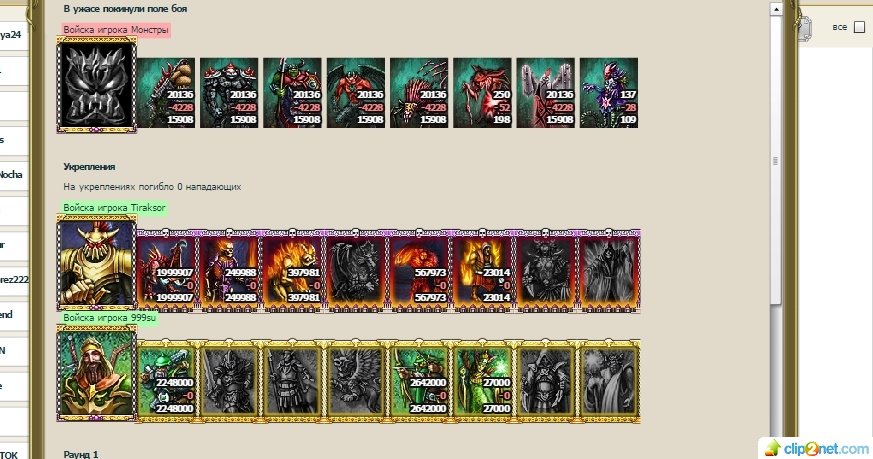Viewport: 873px width, 459px height.
Task: Open the clip2net.com logo link
Action: pos(816,448)
